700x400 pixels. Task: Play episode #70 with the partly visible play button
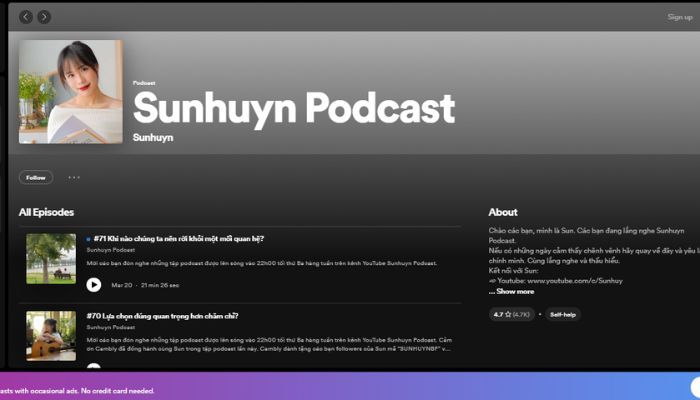(94, 366)
